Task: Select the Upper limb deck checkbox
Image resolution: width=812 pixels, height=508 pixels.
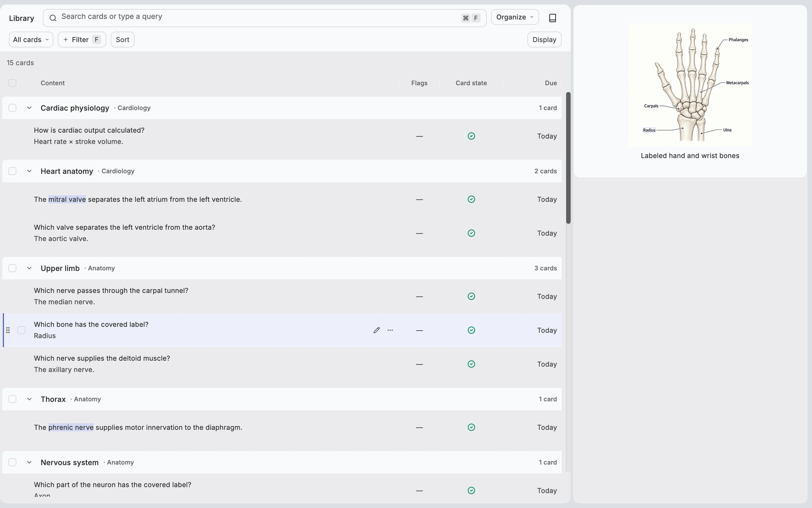Action: [12, 268]
